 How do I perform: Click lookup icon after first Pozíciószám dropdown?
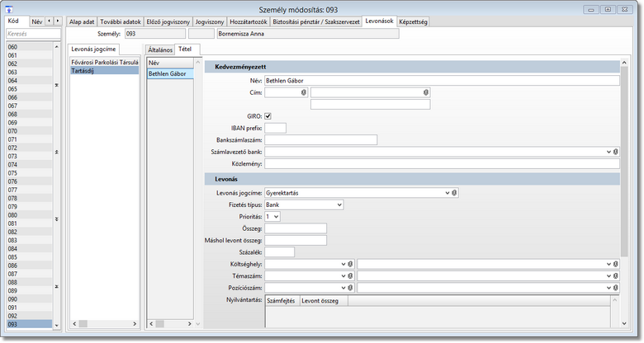(x=350, y=287)
